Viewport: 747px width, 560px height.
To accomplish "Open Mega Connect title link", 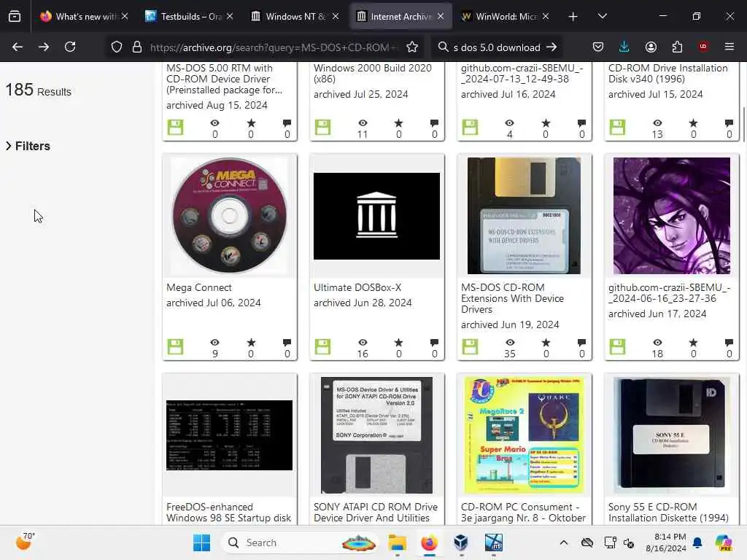I will click(199, 287).
